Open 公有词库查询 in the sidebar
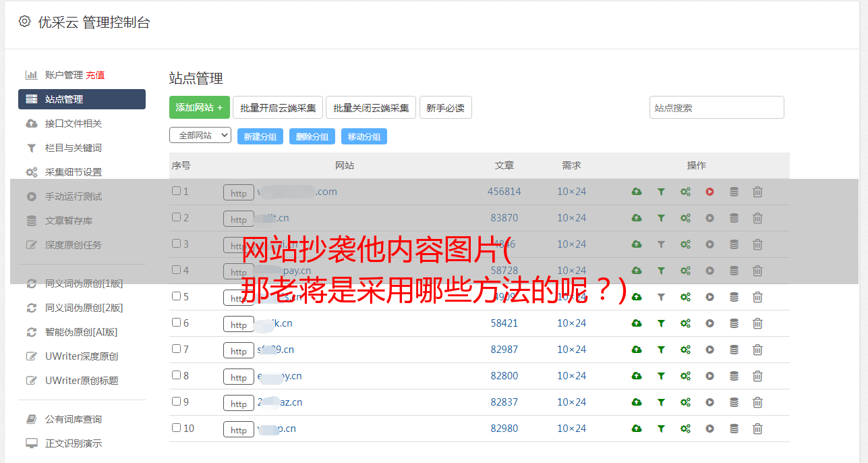Image resolution: width=868 pixels, height=463 pixels. [74, 419]
